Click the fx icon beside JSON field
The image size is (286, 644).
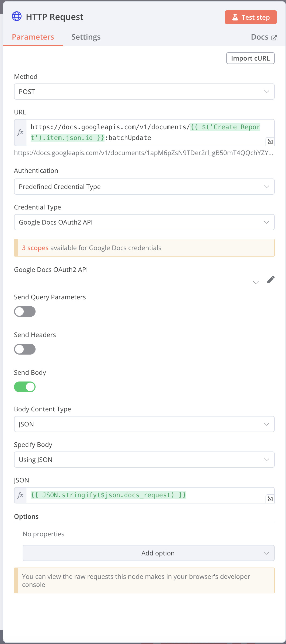pyautogui.click(x=20, y=495)
